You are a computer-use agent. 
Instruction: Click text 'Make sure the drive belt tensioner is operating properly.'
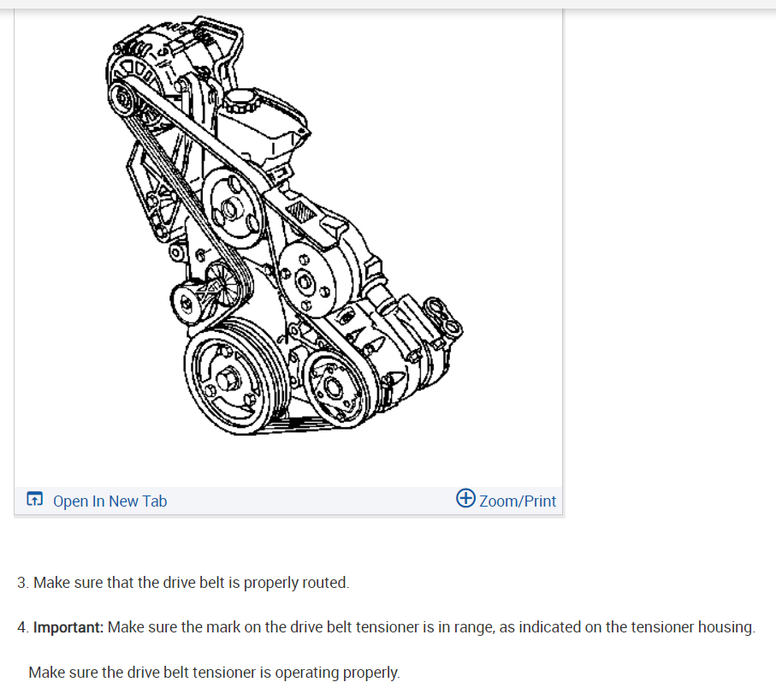pyautogui.click(x=214, y=673)
